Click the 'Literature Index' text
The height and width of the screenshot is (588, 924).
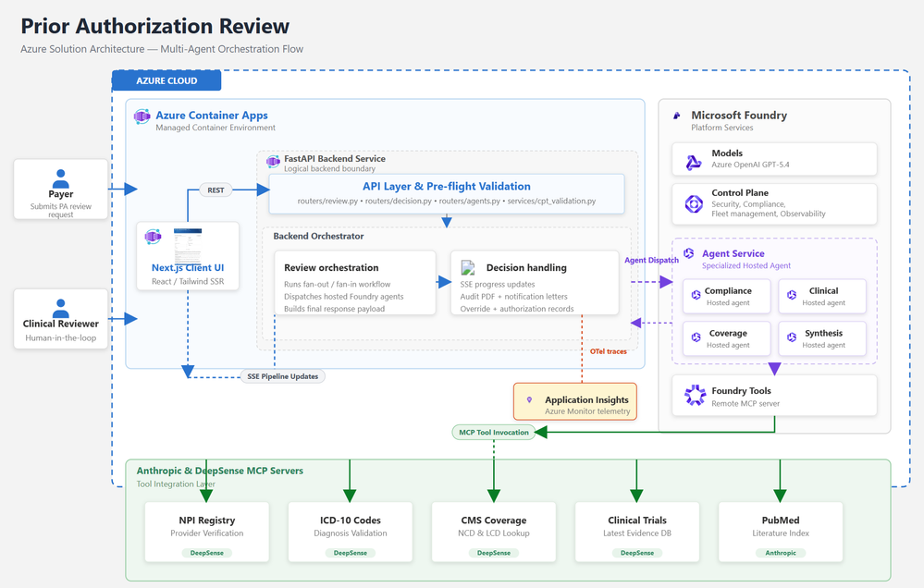tap(781, 533)
